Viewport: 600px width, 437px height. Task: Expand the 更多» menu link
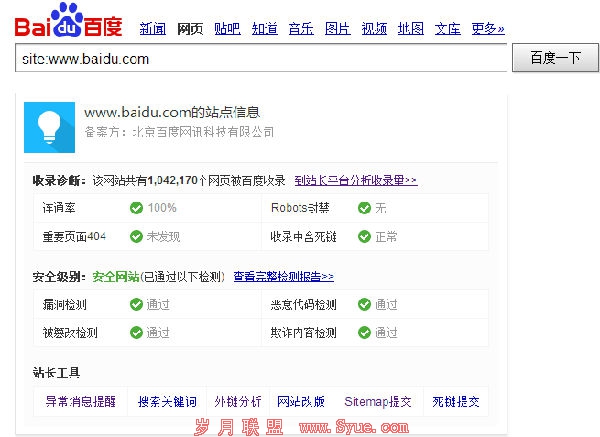coord(488,29)
